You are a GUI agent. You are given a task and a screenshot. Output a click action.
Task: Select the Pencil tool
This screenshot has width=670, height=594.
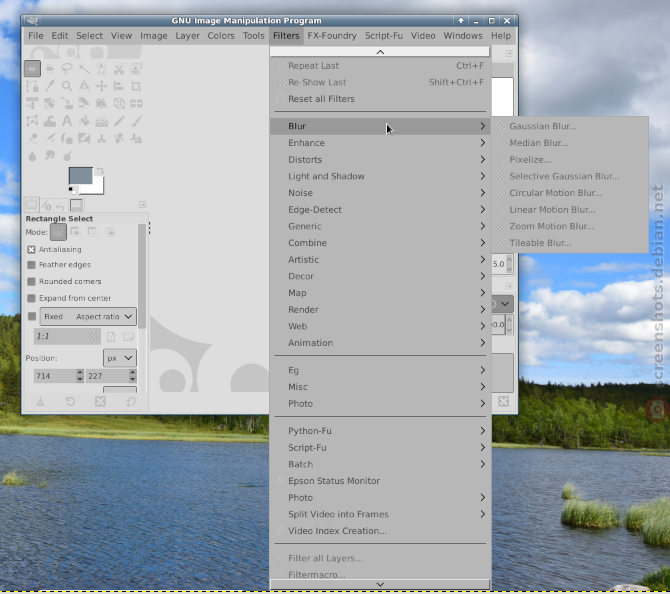tap(119, 121)
